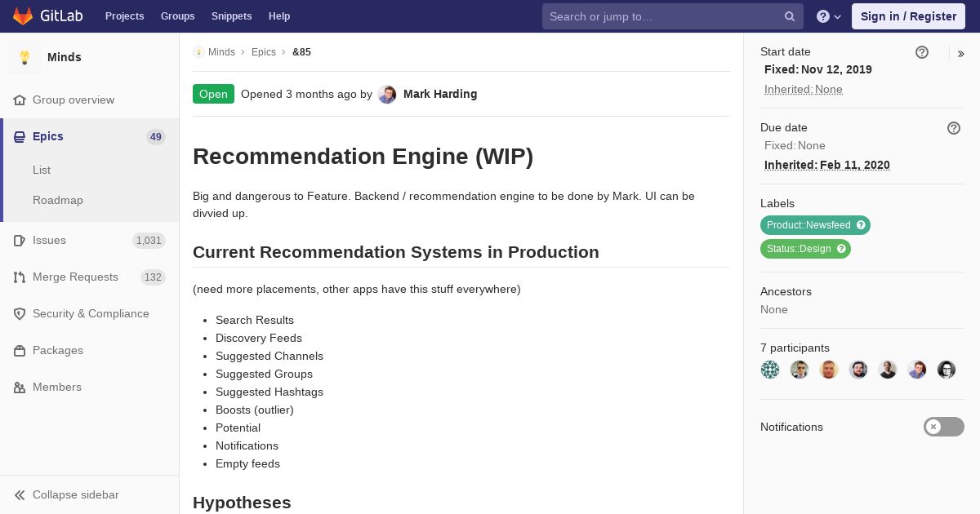Open the Help top nav link

279,16
